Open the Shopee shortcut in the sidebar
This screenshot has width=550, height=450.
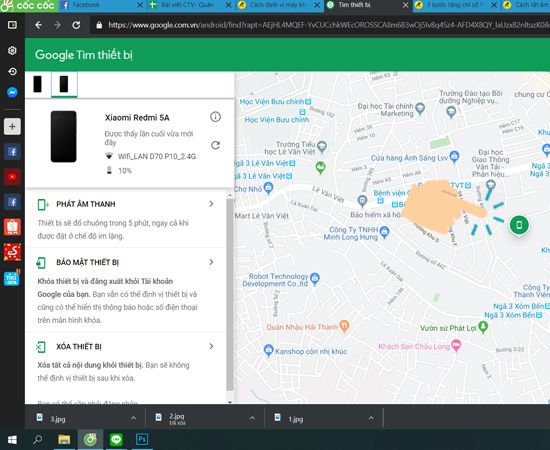pos(12,227)
